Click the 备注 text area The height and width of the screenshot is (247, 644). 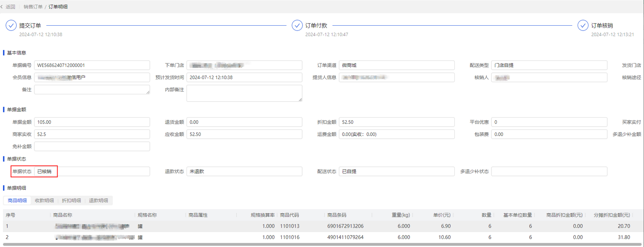[92, 90]
